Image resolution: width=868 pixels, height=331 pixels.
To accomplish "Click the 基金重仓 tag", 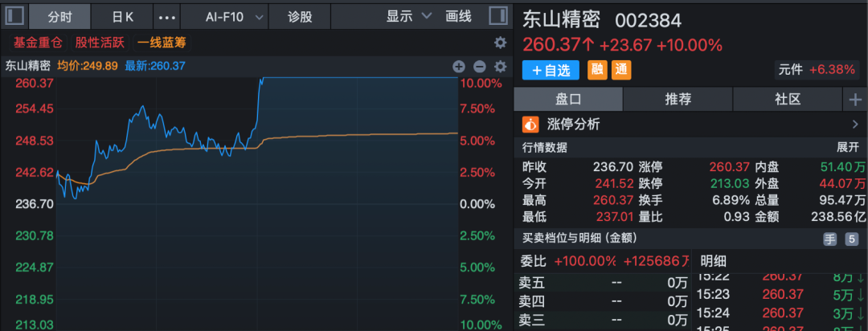I will pyautogui.click(x=38, y=43).
